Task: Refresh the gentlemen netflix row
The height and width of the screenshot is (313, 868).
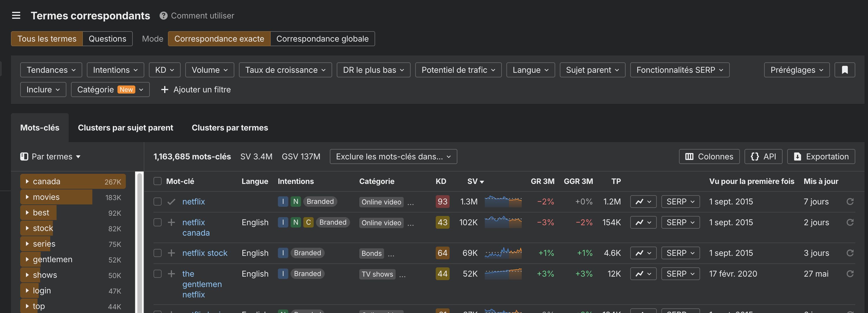Action: tap(850, 273)
